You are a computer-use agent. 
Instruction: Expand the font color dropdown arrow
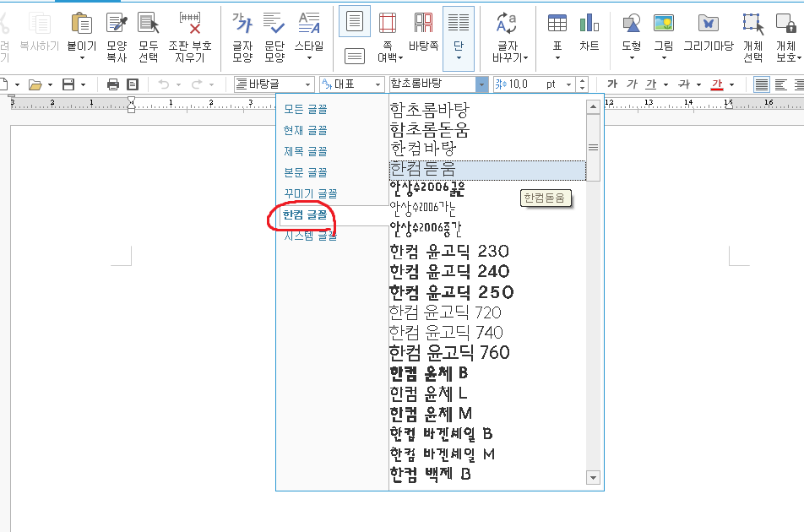click(731, 84)
